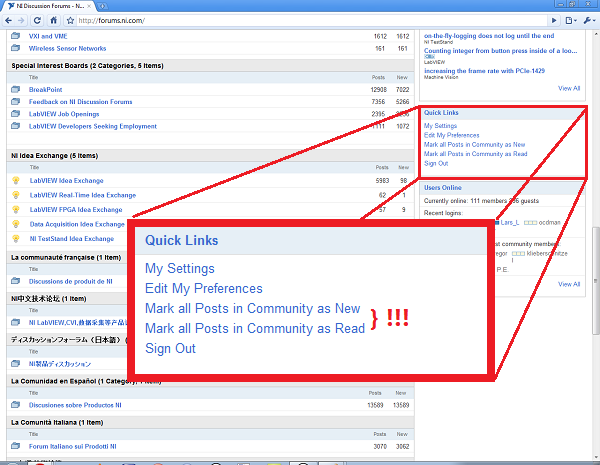Open My Settings in right sidebar Quick Links

(x=440, y=126)
